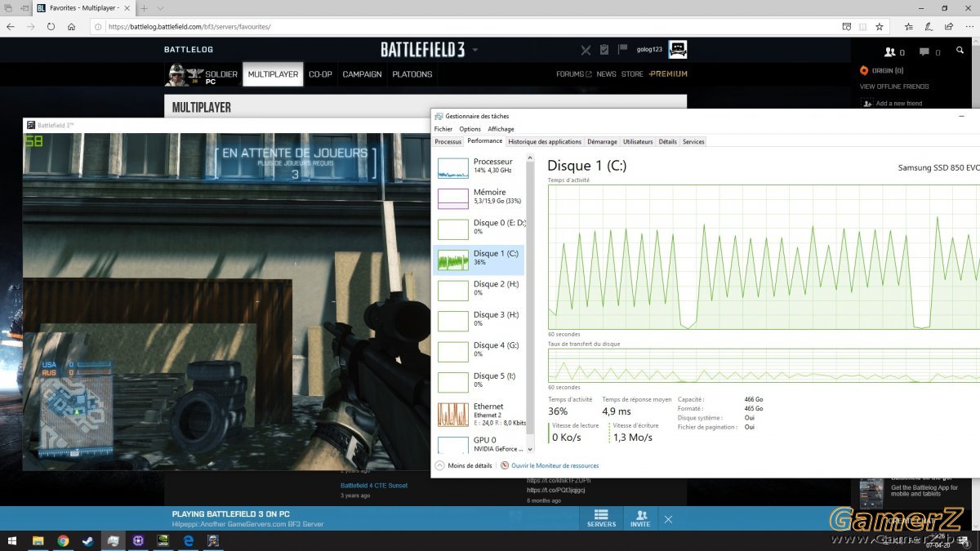Open the golog123 profile avatar
Image resolution: width=980 pixels, height=551 pixels.
pos(677,50)
